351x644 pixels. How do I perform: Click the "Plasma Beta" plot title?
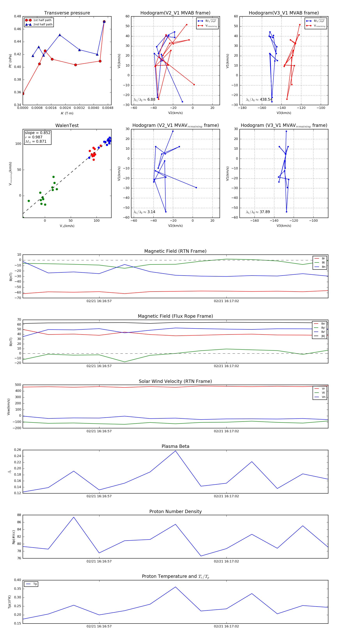(175, 447)
